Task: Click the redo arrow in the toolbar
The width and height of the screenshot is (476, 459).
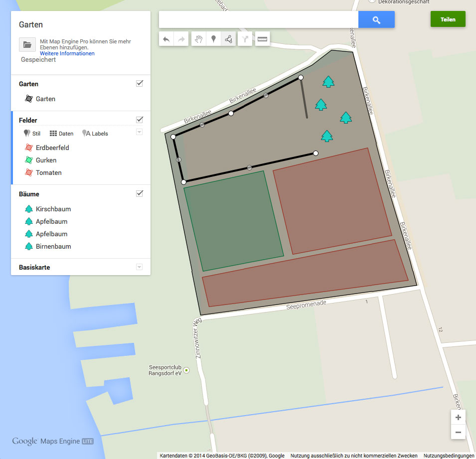Action: coord(181,39)
